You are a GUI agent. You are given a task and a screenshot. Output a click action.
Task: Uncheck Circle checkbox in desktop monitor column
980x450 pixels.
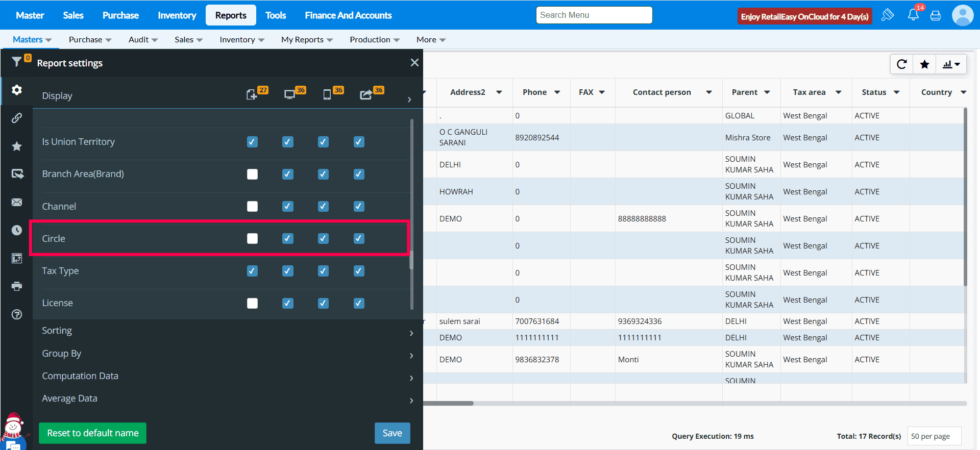pyautogui.click(x=288, y=238)
